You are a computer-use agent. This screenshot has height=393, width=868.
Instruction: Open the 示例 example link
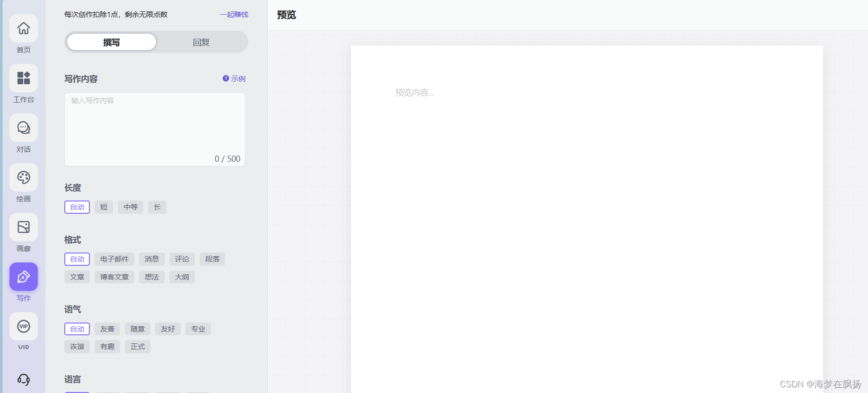[238, 79]
